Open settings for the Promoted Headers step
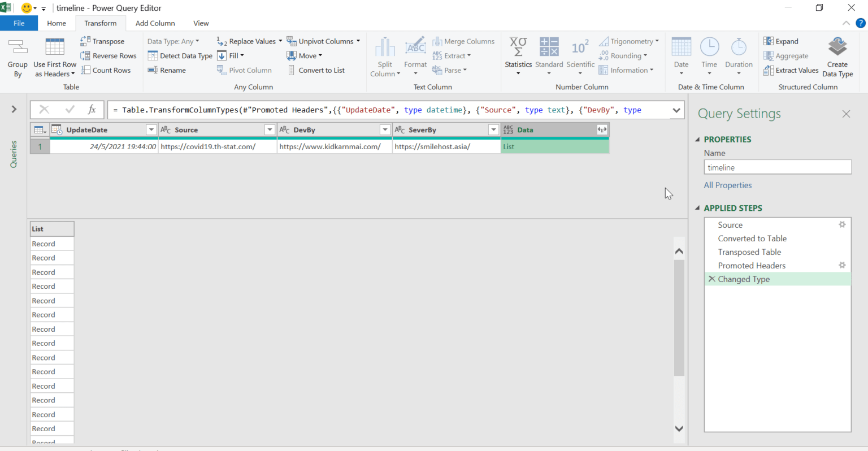 pyautogui.click(x=842, y=265)
